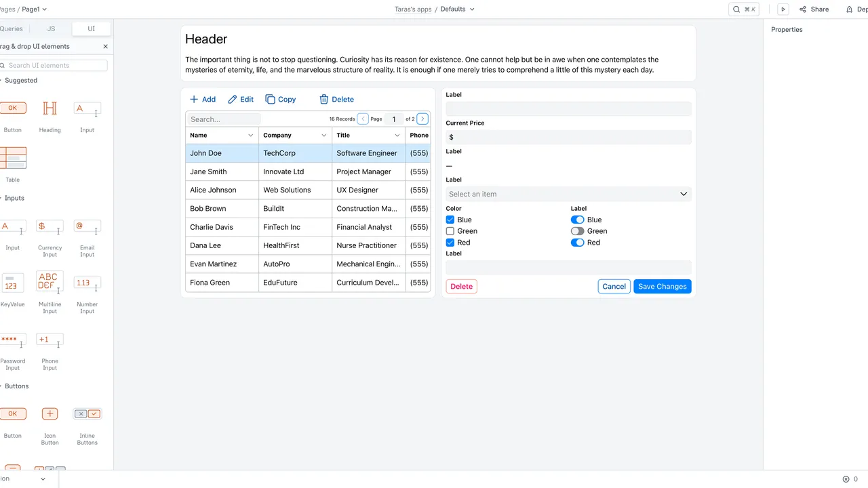
Task: Click the table page number field
Action: click(x=393, y=119)
